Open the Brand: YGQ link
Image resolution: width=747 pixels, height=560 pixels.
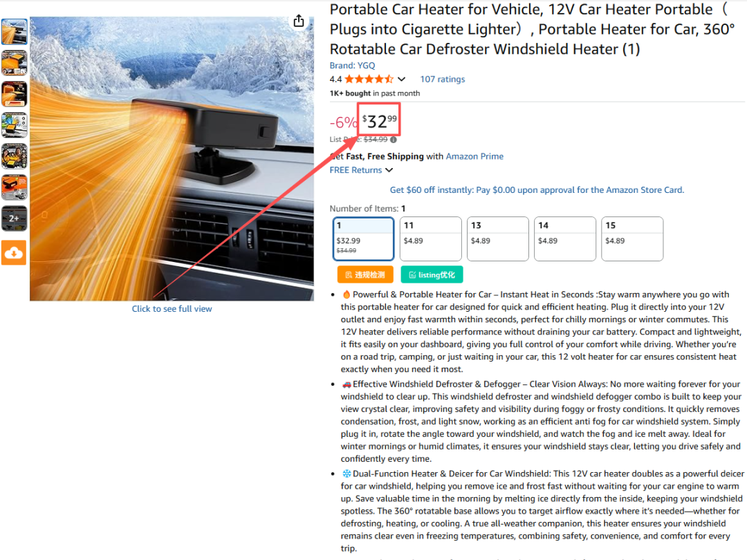[352, 65]
